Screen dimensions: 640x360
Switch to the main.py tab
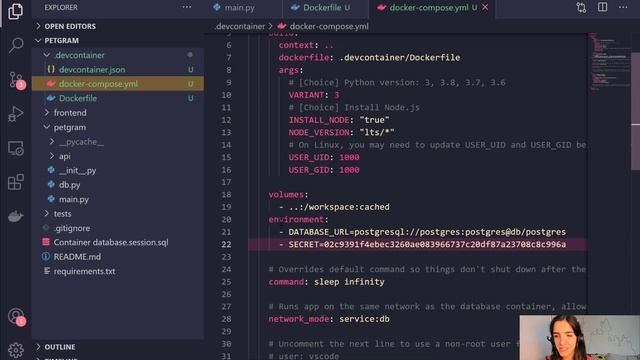pos(239,7)
